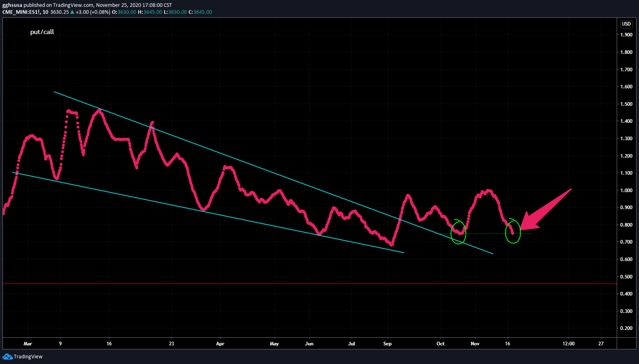Click the 12:00 label on time axis
The image size is (639, 364).
569,344
